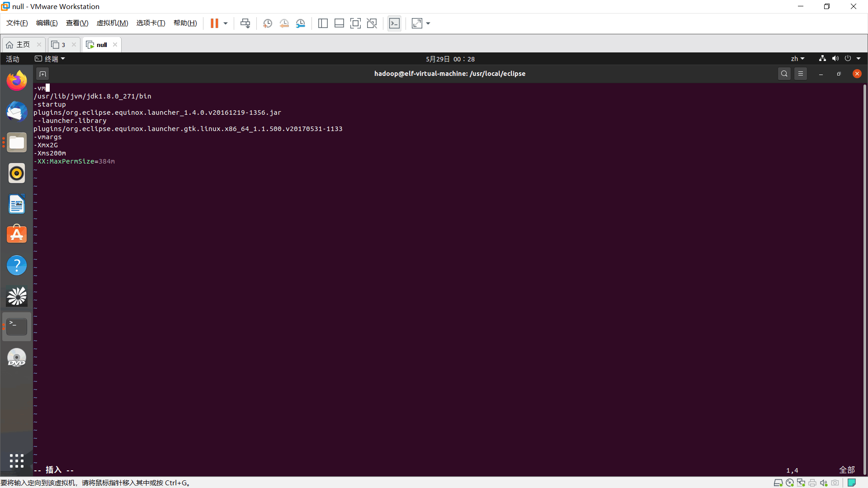Viewport: 868px width, 488px height.
Task: Revert to snapshot toolbar icon
Action: click(x=284, y=23)
